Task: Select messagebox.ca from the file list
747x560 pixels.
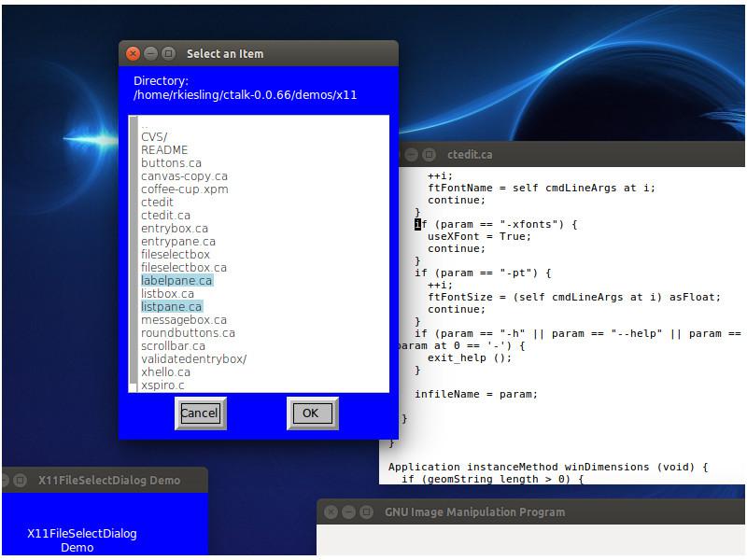Action: coord(182,319)
